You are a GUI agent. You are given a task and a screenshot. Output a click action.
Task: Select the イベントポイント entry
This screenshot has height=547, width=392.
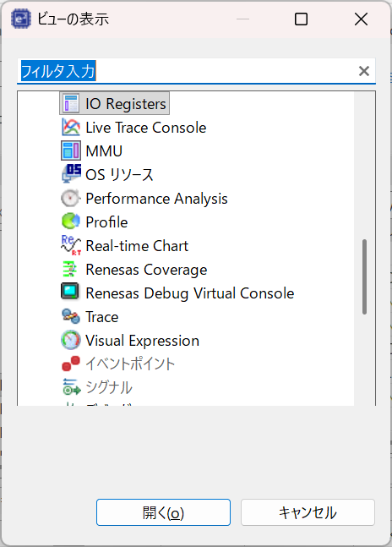[x=130, y=364]
